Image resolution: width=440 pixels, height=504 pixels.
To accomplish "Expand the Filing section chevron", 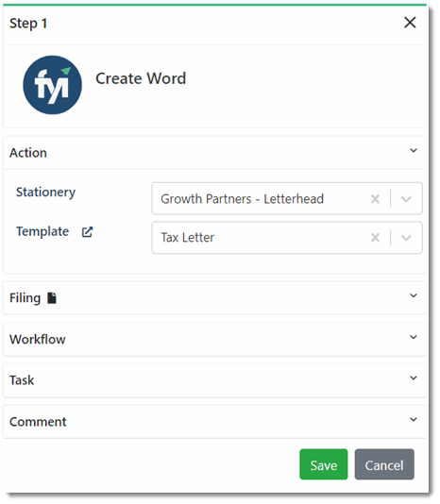I will (x=414, y=295).
